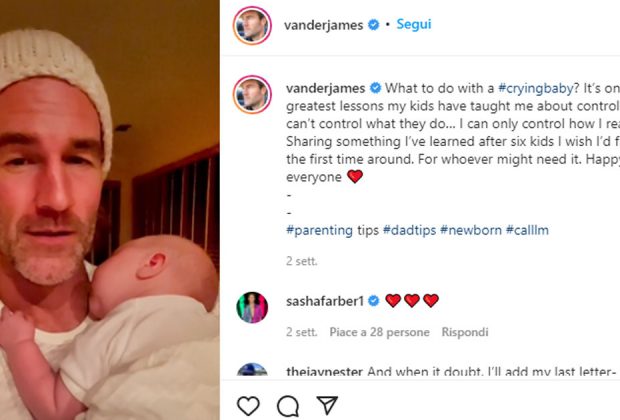Open comments with the speech bubble icon

[x=288, y=406]
